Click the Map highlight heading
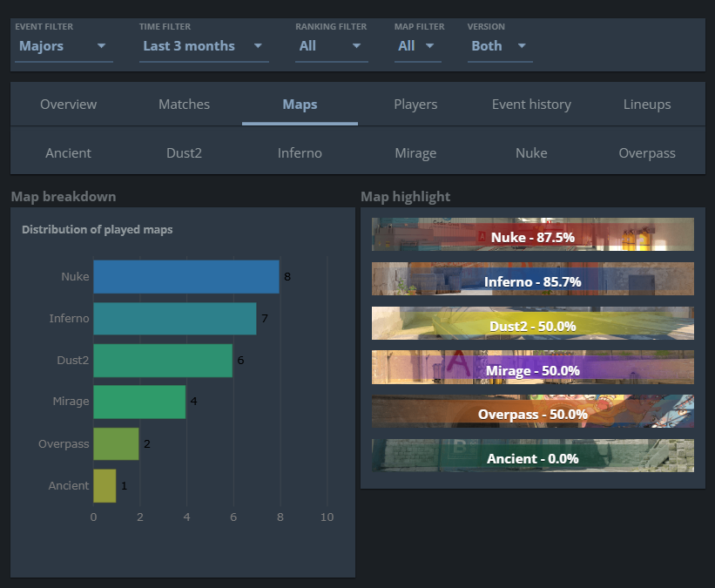This screenshot has height=588, width=715. tap(405, 197)
